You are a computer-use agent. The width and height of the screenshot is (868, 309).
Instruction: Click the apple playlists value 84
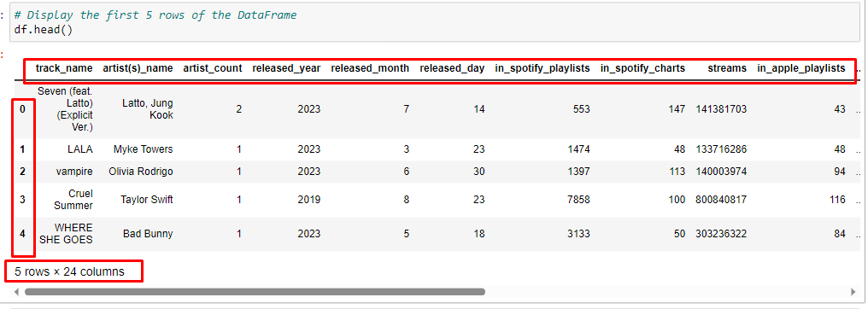840,234
